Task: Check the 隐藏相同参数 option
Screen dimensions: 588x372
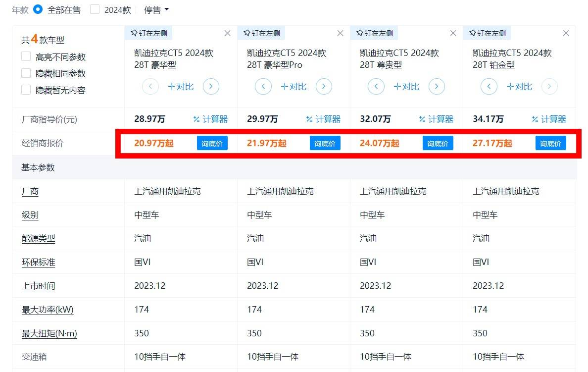Action: click(x=26, y=73)
